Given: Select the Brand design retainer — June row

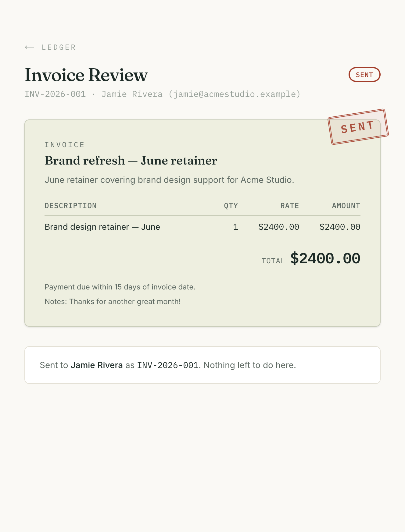Looking at the screenshot, I should (202, 227).
